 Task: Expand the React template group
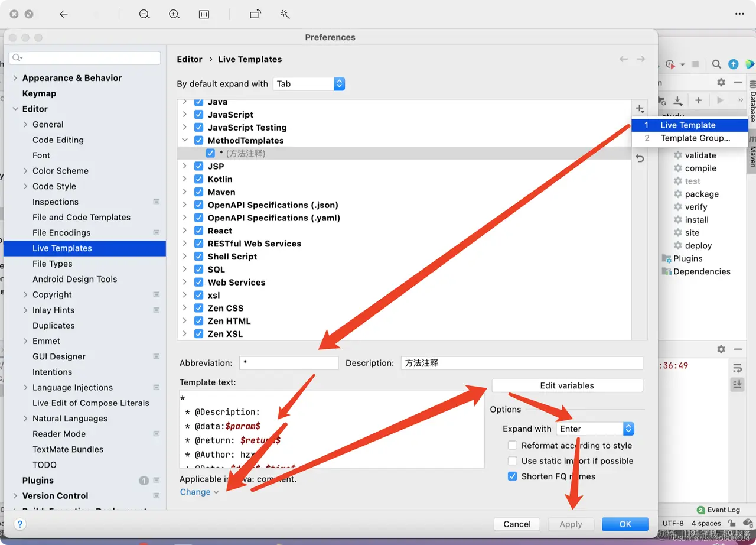pyautogui.click(x=185, y=231)
